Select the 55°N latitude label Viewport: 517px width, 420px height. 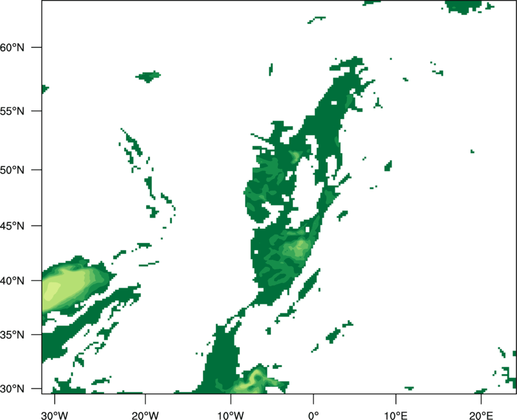[12, 111]
